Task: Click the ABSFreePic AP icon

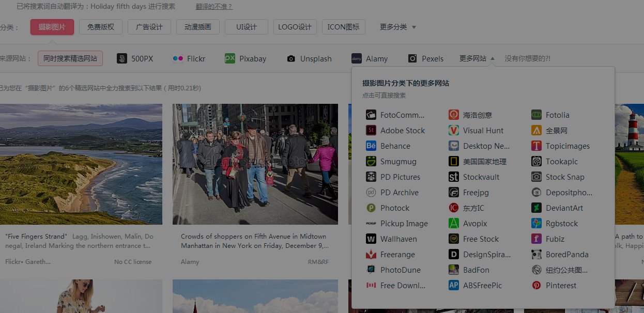Action: click(x=453, y=285)
